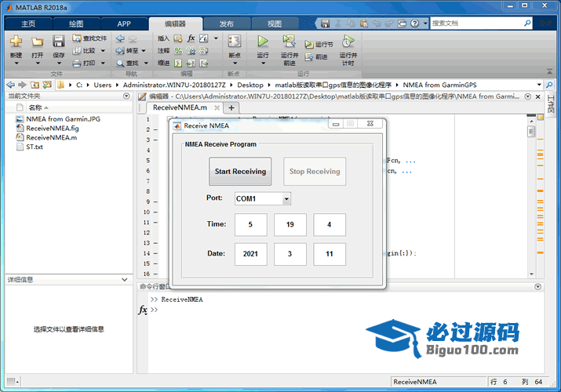
Task: Click the up one folder icon
Action: 35,85
